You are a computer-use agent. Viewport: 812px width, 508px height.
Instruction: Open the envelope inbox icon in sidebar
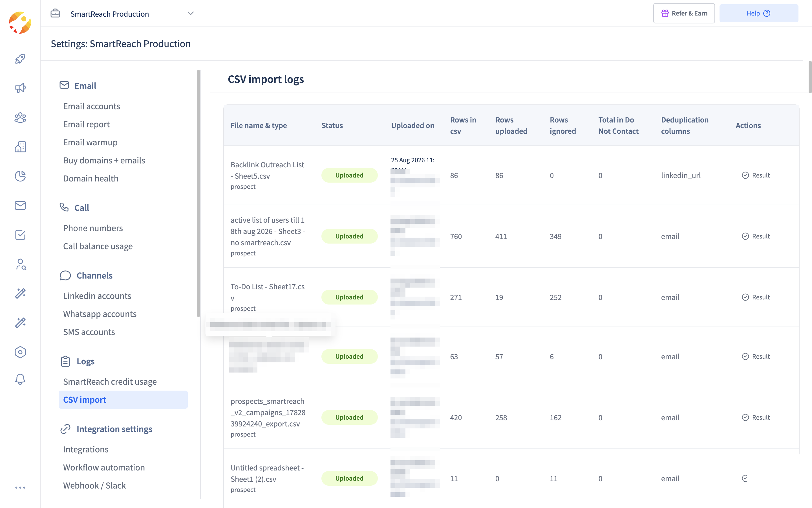coord(20,205)
